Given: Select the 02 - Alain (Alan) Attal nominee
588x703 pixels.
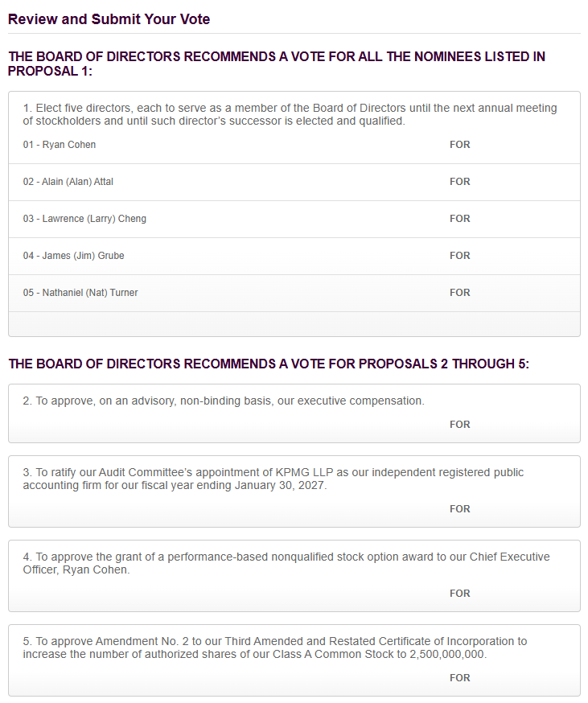Looking at the screenshot, I should pos(68,182).
